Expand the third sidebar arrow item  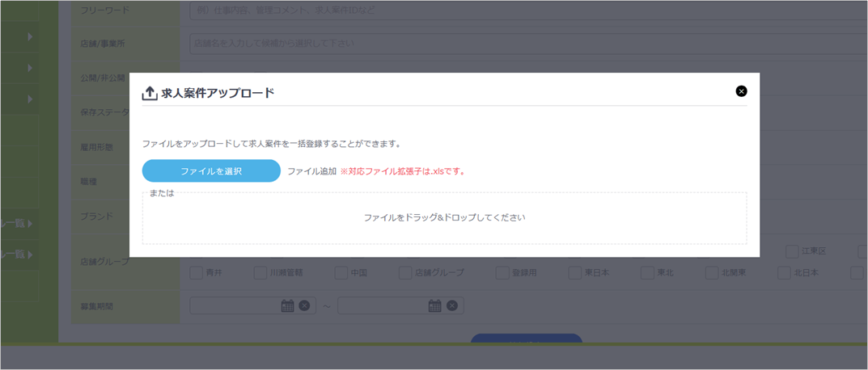(x=30, y=99)
